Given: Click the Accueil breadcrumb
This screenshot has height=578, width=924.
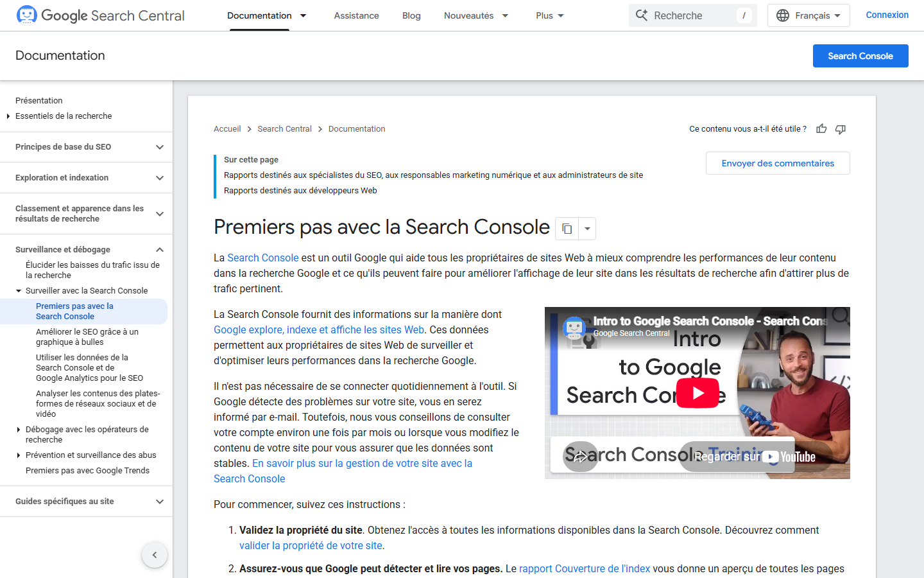Looking at the screenshot, I should click(x=227, y=129).
